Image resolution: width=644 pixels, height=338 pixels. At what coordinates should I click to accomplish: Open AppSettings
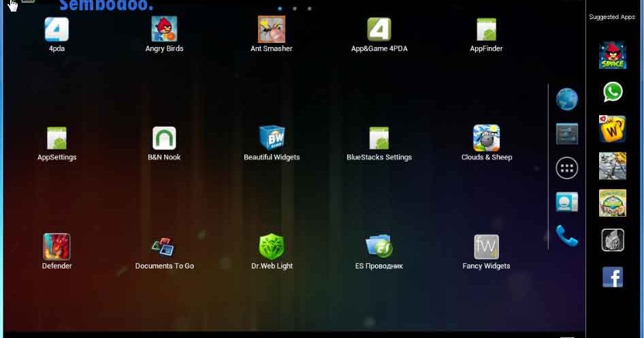pos(57,138)
